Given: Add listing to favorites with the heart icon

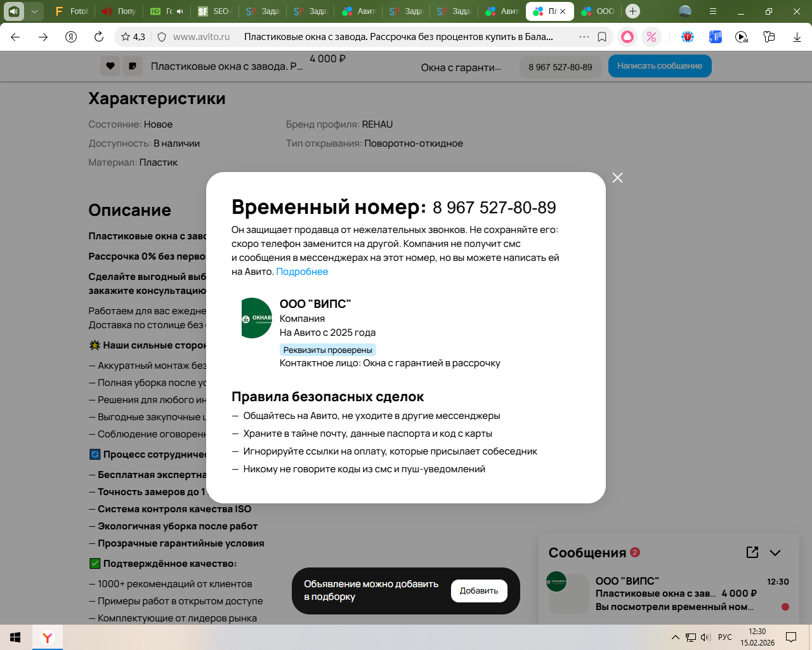Looking at the screenshot, I should click(110, 66).
